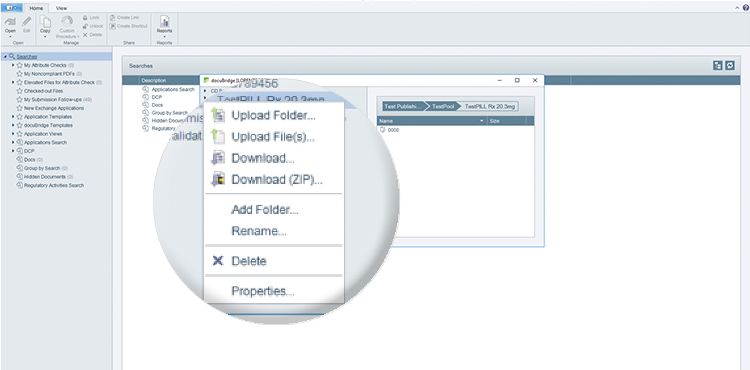
Task: Click the Custom Procedure icon
Action: click(x=67, y=22)
